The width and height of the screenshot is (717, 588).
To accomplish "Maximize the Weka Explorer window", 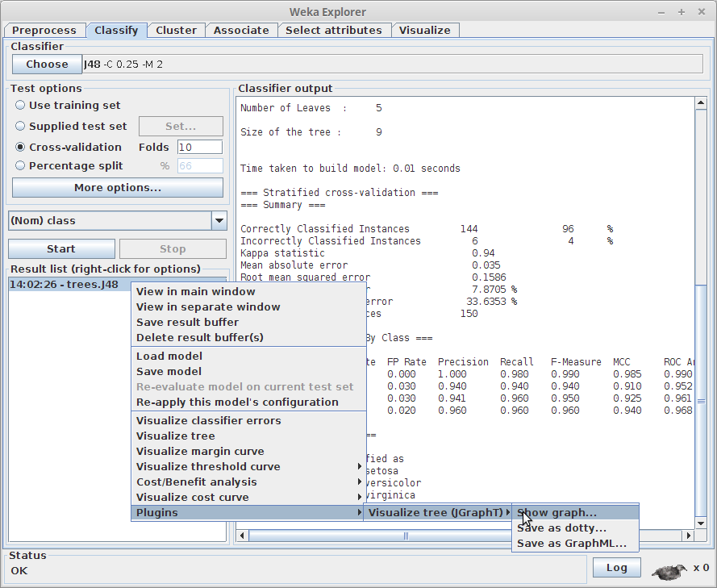I will (x=682, y=12).
